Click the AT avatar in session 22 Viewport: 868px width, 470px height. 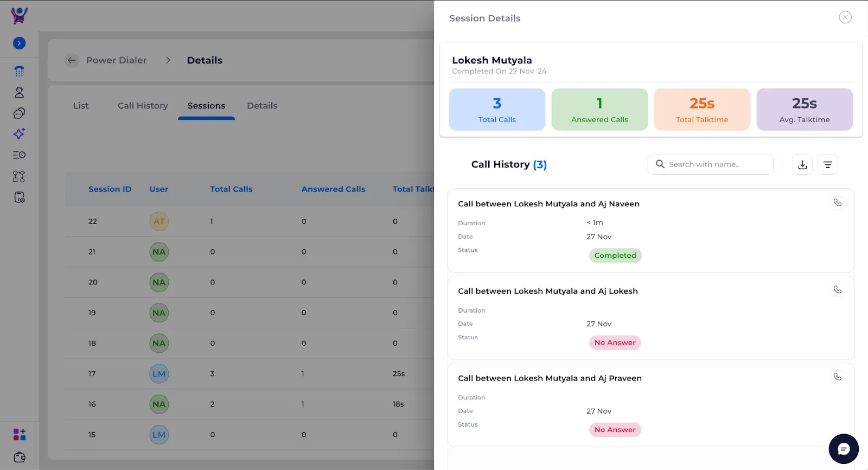coord(159,221)
